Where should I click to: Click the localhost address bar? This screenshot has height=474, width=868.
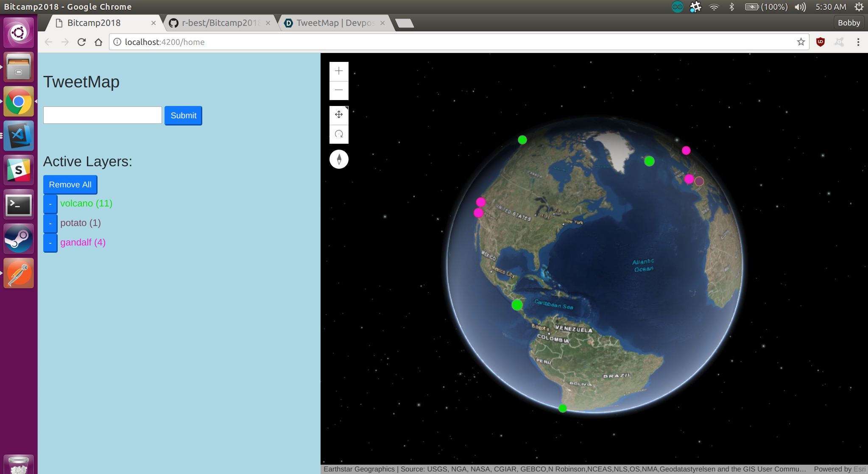click(424, 42)
